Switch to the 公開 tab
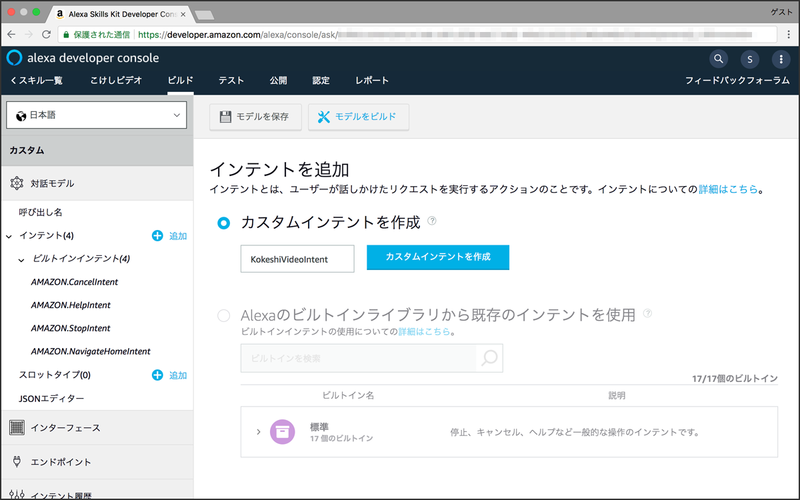The height and width of the screenshot is (500, 800). [278, 80]
